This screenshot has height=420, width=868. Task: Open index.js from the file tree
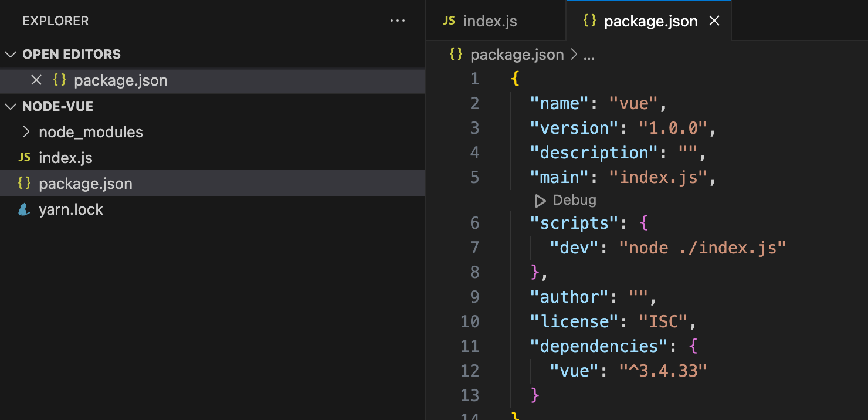(66, 158)
